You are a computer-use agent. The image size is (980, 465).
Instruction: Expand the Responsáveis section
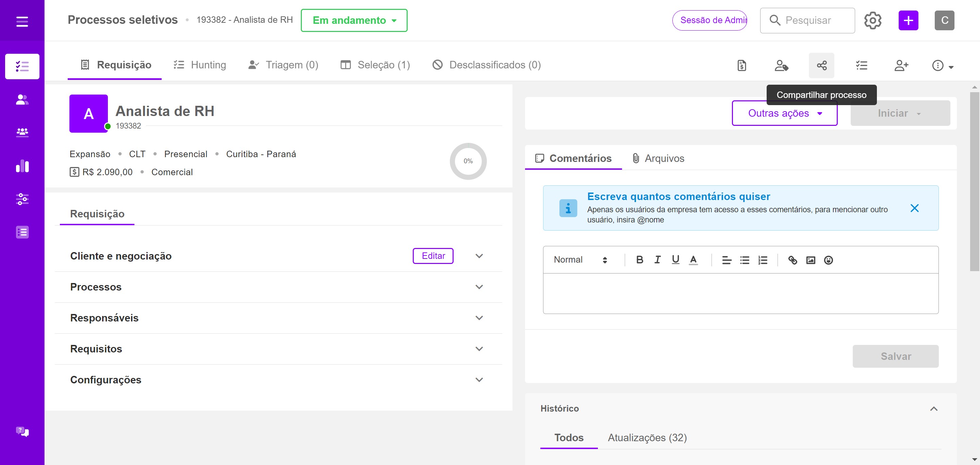479,318
